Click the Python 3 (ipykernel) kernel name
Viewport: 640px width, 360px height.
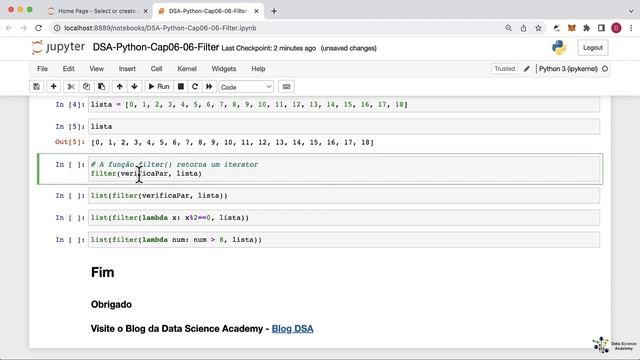(x=568, y=69)
